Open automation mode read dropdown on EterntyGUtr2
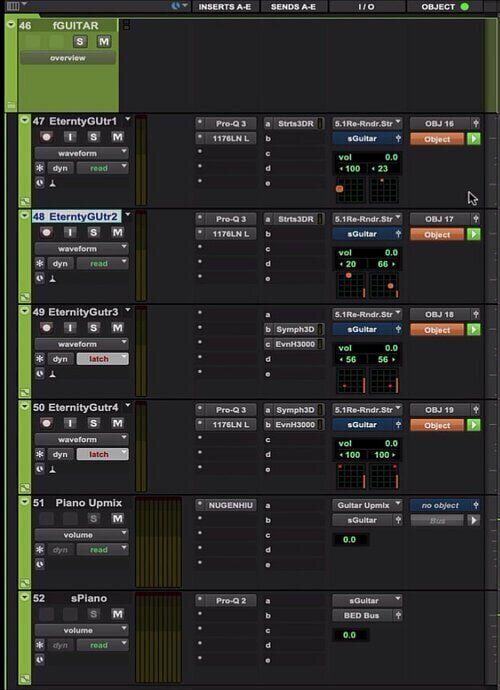Screen dimensions: 500x690 click(x=103, y=264)
